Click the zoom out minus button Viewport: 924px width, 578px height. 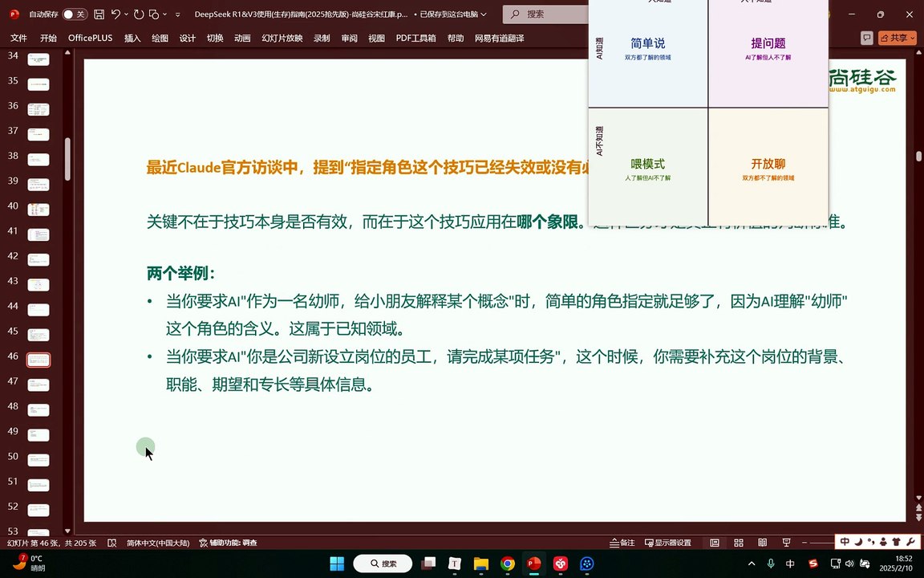(x=805, y=543)
